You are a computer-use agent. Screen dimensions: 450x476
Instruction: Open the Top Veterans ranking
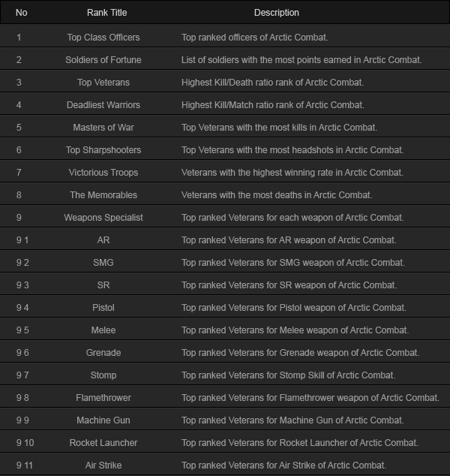(103, 83)
